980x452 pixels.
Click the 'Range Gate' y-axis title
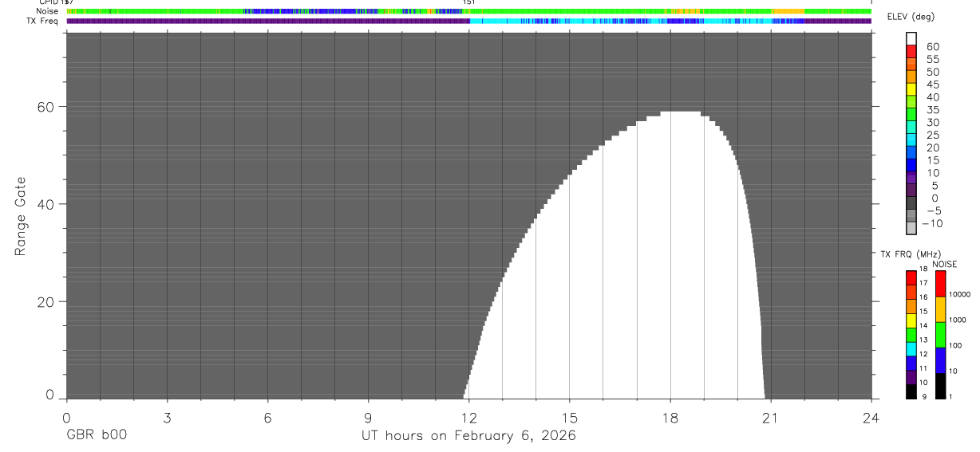pos(21,216)
